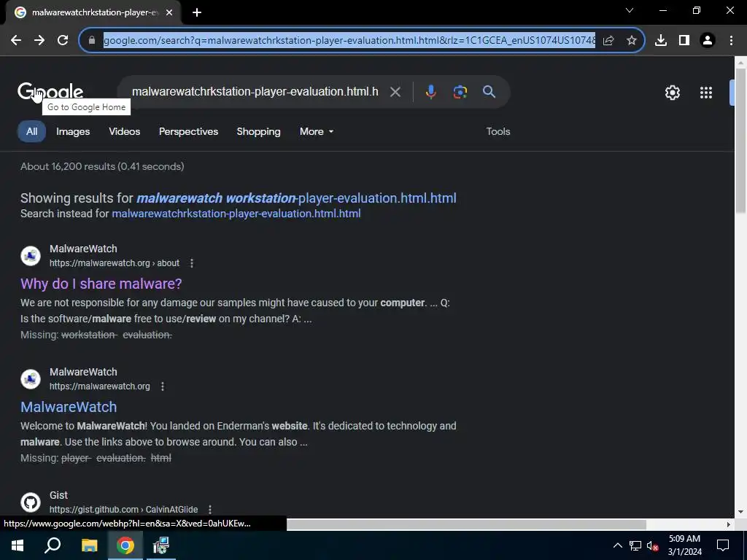
Task: Open the search Tools options
Action: click(x=498, y=131)
